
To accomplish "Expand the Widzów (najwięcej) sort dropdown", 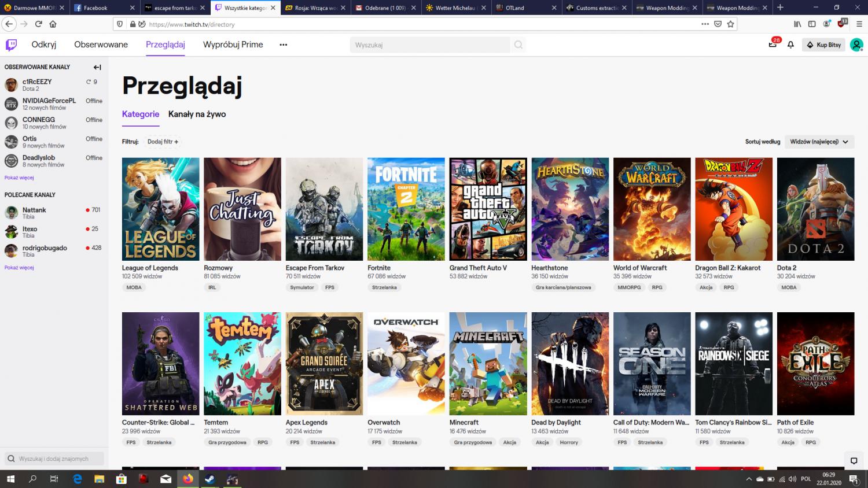I will (x=819, y=142).
